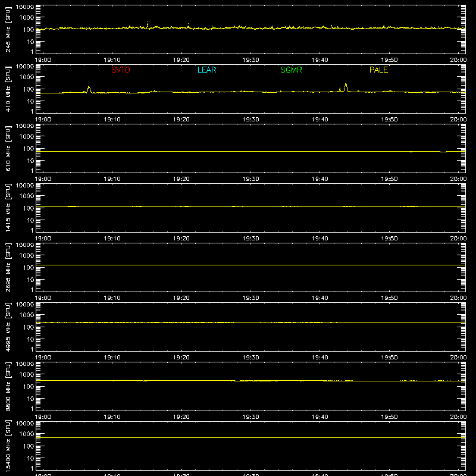This screenshot has width=476, height=476.
Task: Click the 15400 MHz flat flux trace line
Action: point(250,437)
